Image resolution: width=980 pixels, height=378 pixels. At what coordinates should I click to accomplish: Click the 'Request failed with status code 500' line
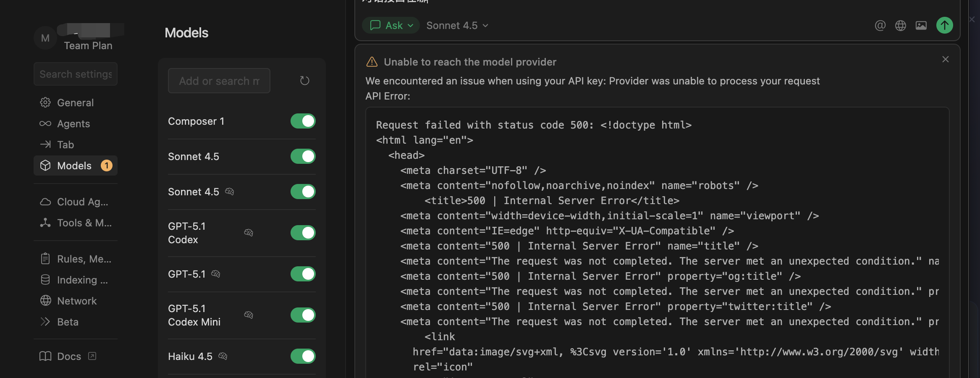(x=534, y=125)
